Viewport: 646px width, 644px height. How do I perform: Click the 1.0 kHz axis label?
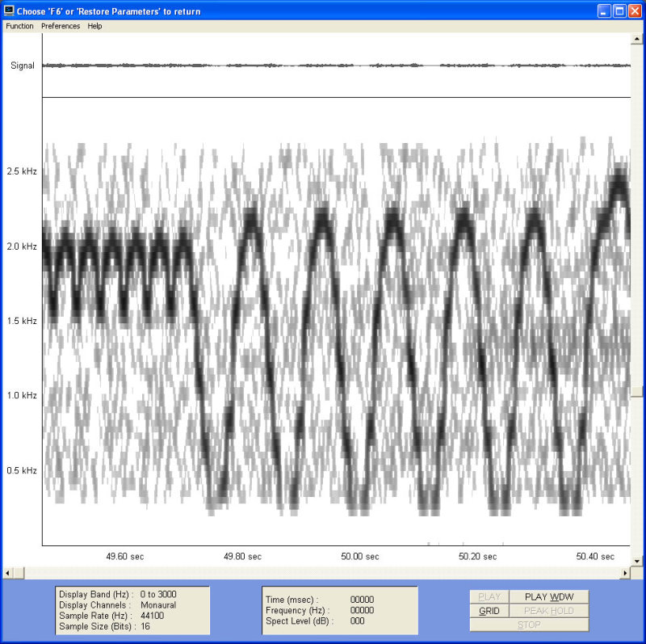[22, 395]
